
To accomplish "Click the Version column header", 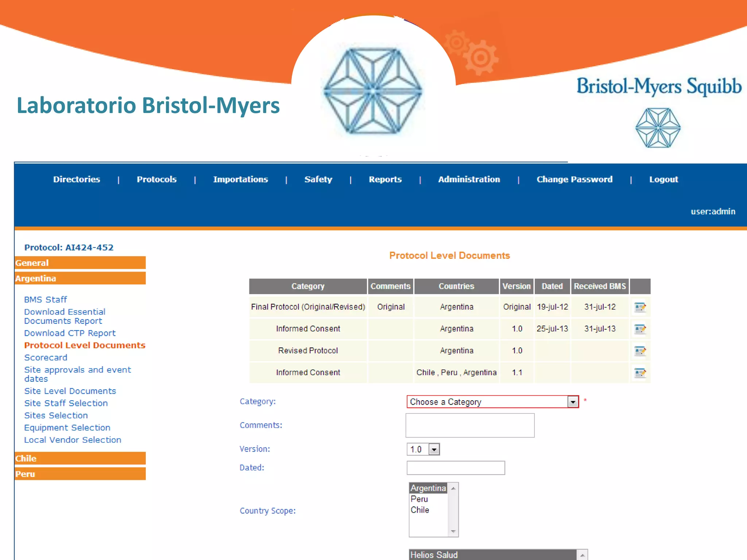I will point(516,286).
